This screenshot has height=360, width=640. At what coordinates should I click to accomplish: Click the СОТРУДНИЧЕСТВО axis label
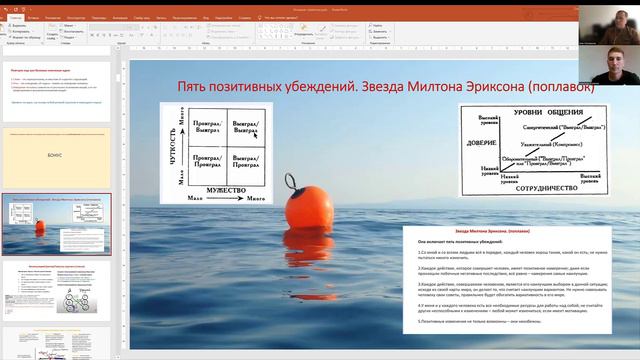[x=547, y=188]
